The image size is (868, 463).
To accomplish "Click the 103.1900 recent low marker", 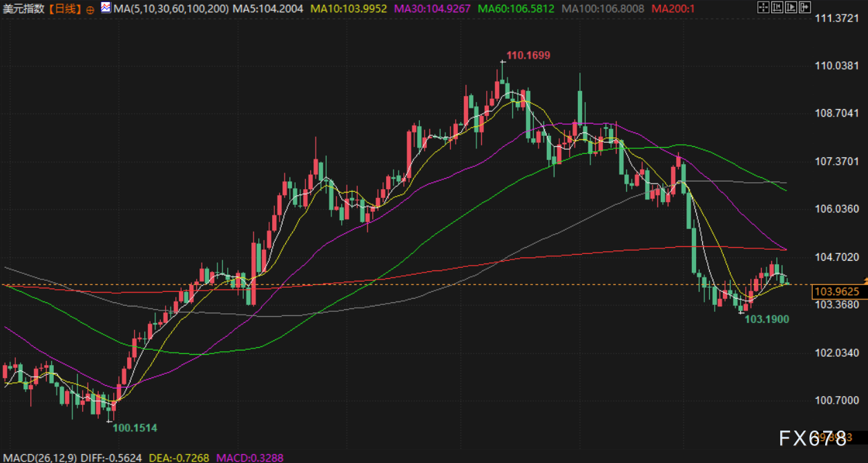I will [x=766, y=319].
